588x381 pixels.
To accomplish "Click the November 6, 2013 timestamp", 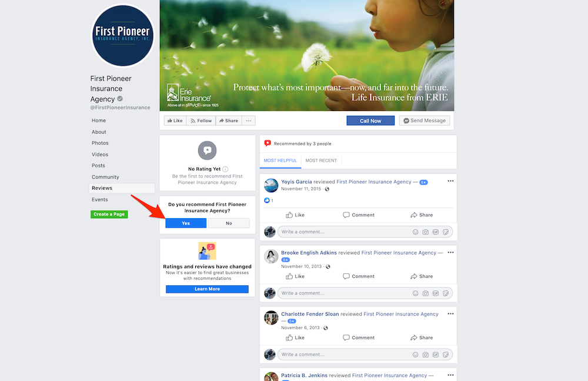I will (300, 327).
